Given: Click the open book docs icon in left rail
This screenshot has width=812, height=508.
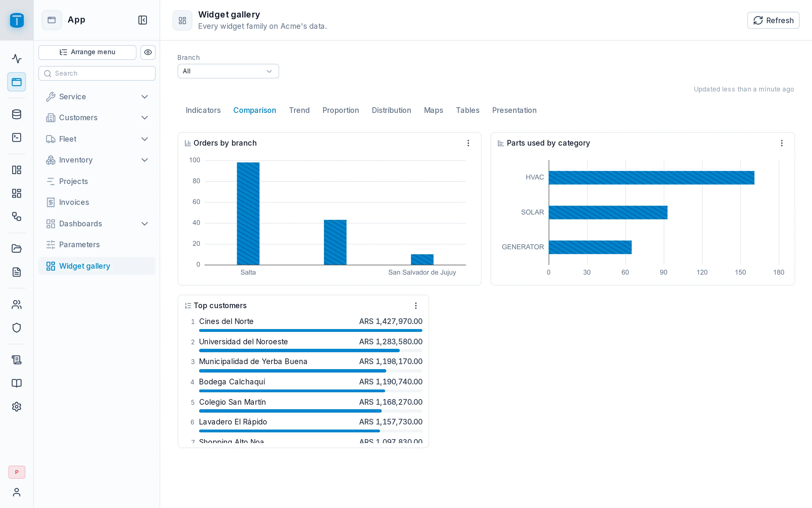Looking at the screenshot, I should tap(16, 383).
